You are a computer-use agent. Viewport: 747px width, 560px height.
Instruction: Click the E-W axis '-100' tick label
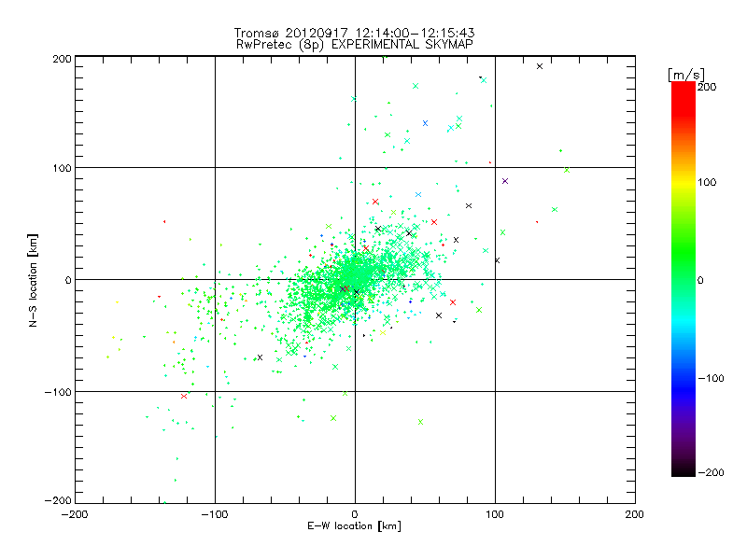(x=215, y=514)
